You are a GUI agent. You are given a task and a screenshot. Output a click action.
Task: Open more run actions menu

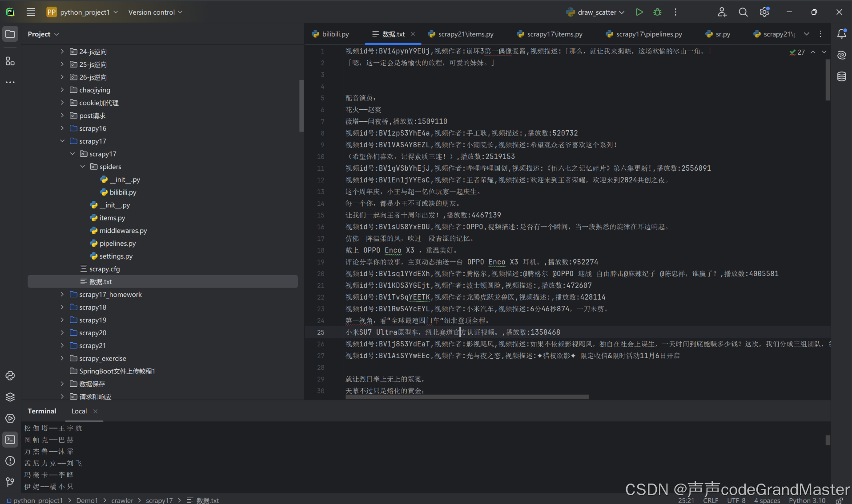click(675, 12)
